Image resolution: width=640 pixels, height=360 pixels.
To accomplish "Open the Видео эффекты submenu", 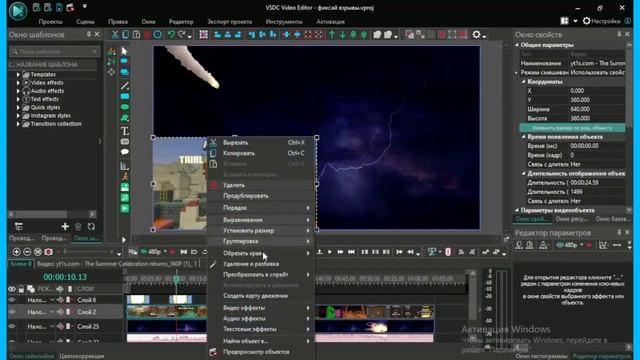I will coord(261,308).
